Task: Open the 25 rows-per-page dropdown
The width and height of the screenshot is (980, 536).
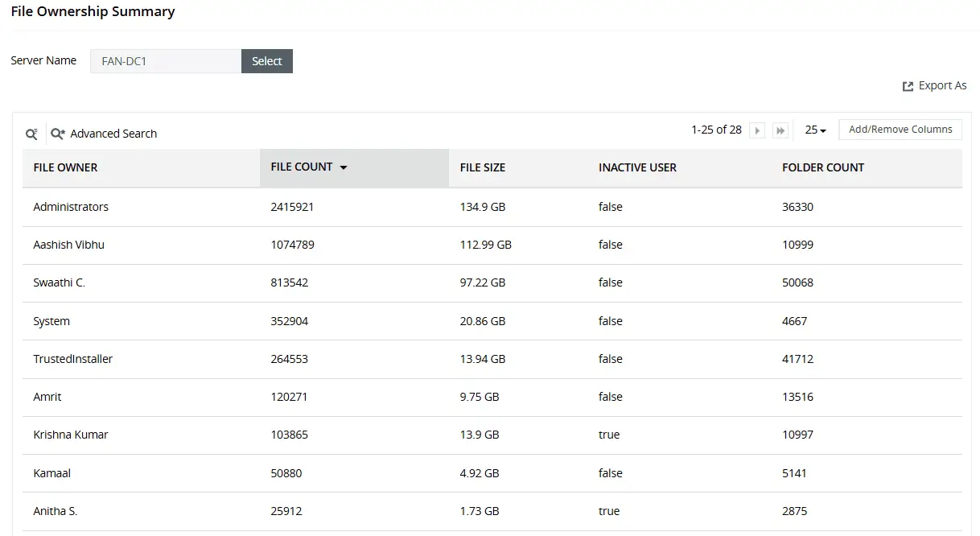Action: (815, 130)
